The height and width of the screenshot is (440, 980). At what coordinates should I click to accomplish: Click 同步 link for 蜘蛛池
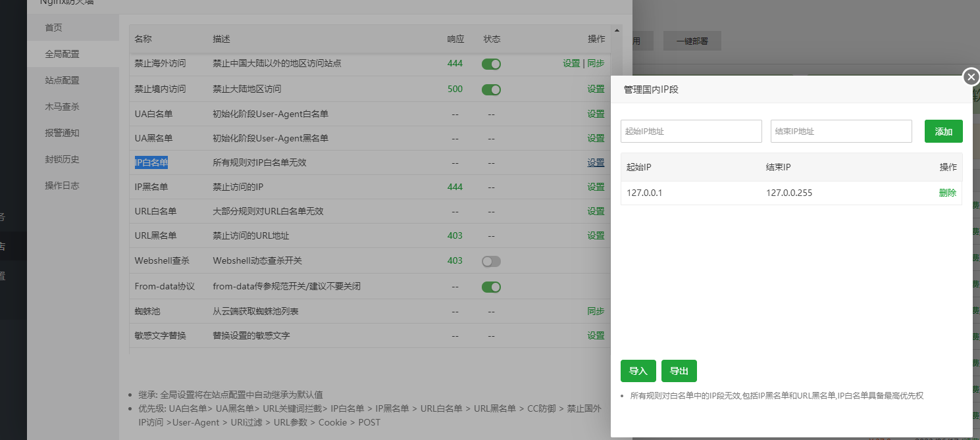coord(596,311)
